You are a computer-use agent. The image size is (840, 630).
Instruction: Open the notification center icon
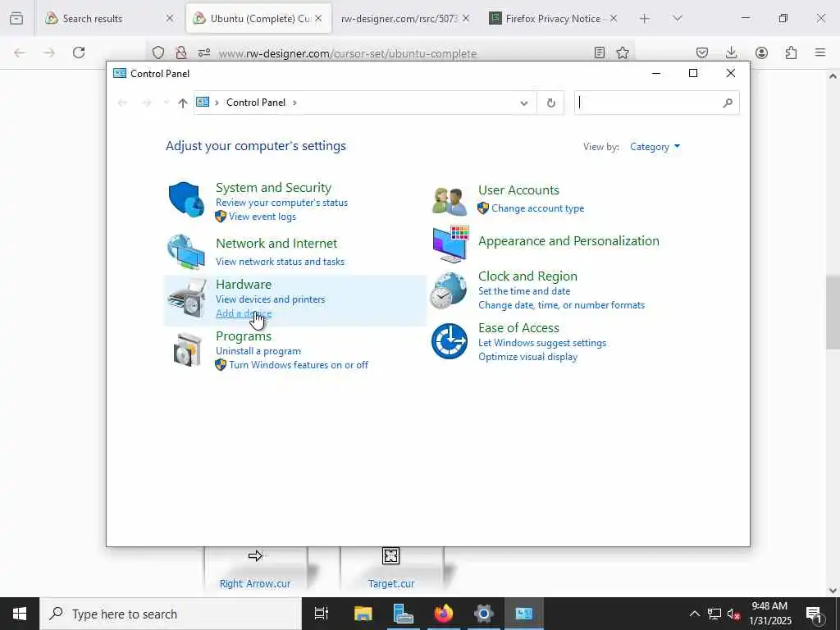[814, 614]
